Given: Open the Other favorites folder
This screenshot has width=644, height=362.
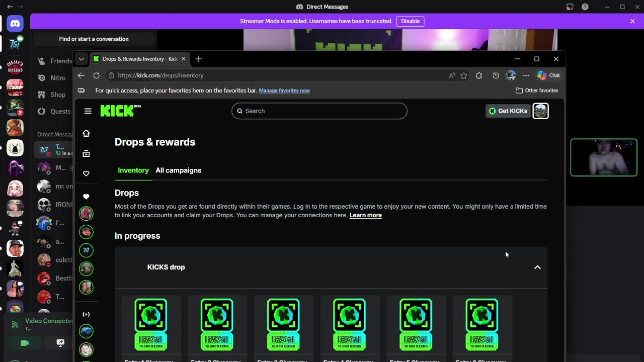Looking at the screenshot, I should tap(537, 90).
